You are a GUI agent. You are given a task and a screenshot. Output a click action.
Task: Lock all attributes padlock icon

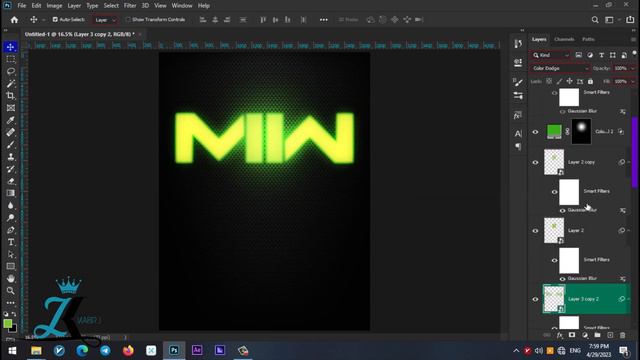coord(590,81)
